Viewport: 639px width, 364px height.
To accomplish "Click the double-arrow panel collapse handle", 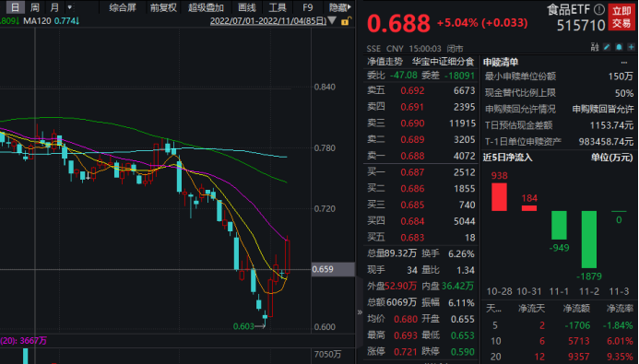I will tap(360, 312).
